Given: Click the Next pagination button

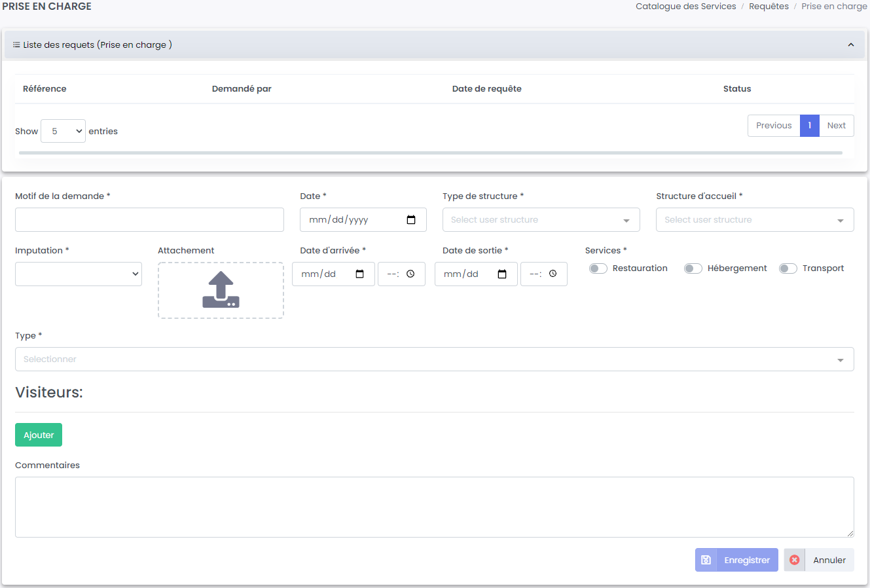Looking at the screenshot, I should (836, 126).
